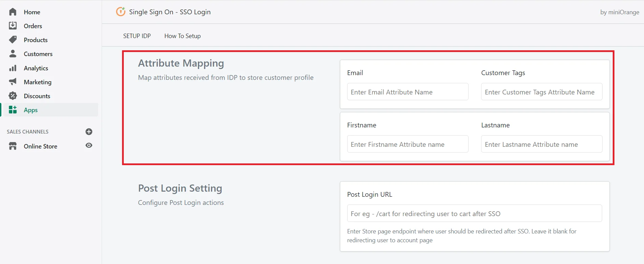Click the Discounts badge icon

[13, 96]
